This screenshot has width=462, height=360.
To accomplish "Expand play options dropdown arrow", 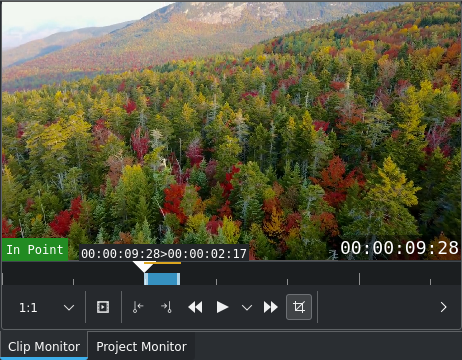I will (247, 307).
